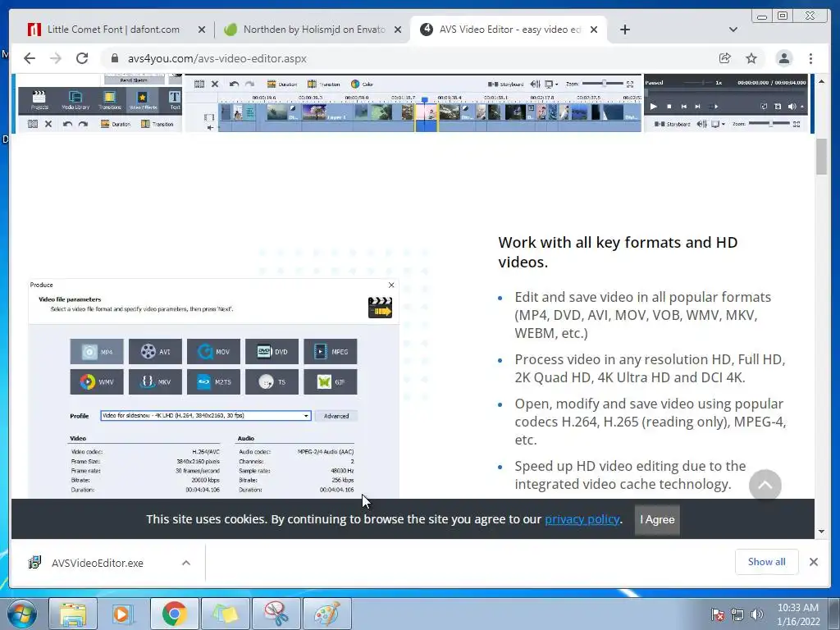This screenshot has width=840, height=630.
Task: Select the GIF format tile
Action: [331, 382]
